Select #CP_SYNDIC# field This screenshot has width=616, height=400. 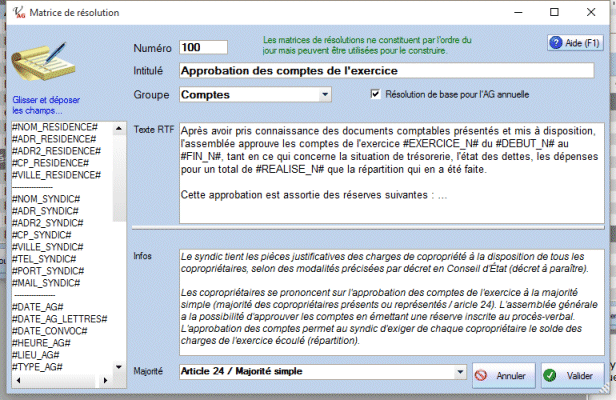(x=42, y=235)
